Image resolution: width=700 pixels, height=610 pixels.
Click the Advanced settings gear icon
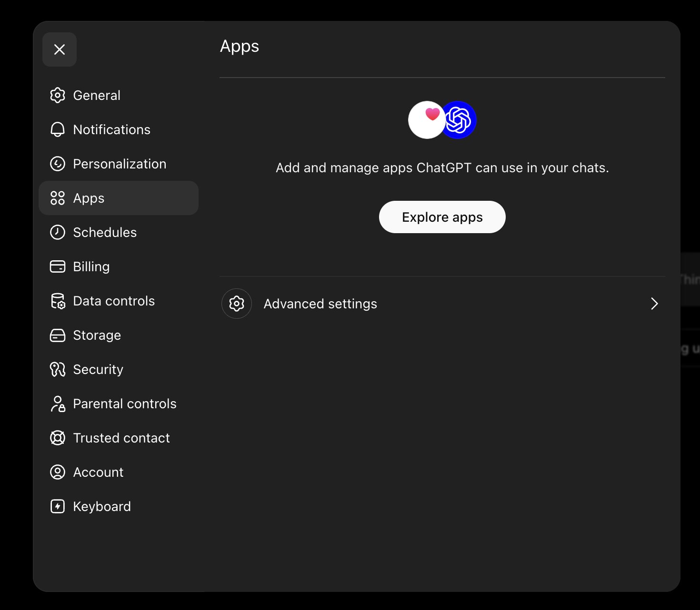click(x=237, y=304)
